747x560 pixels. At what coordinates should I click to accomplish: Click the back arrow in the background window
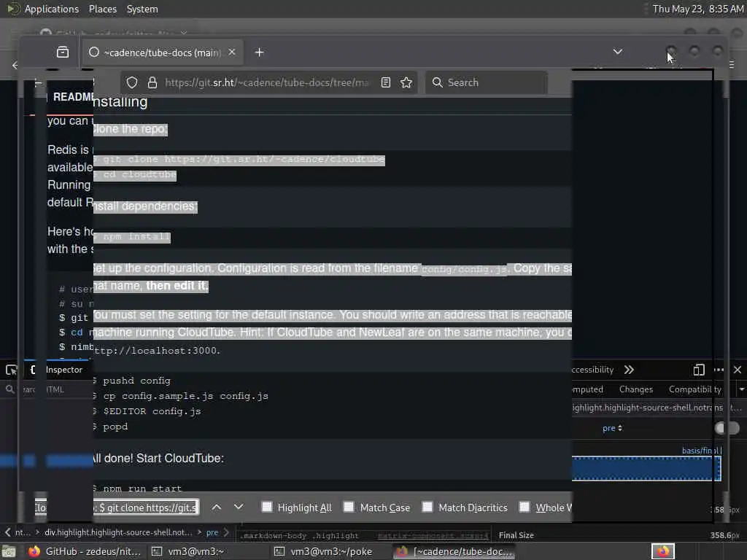[x=15, y=65]
